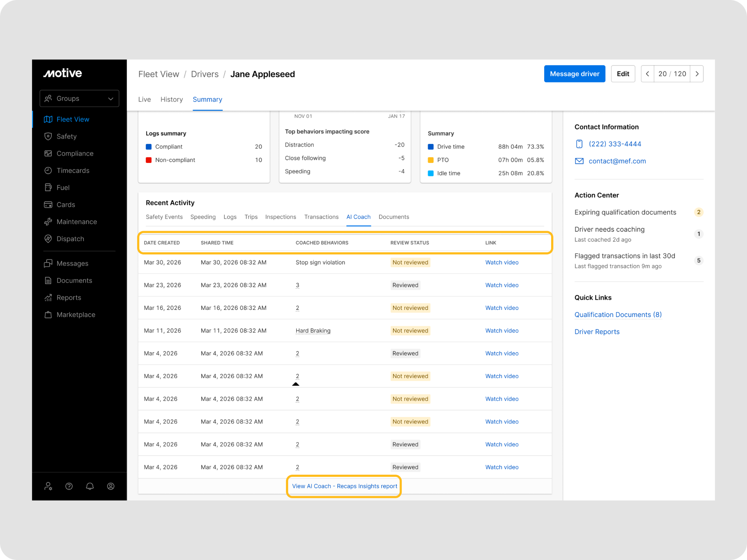Open Timecards clock icon
The height and width of the screenshot is (560, 747).
(x=48, y=171)
